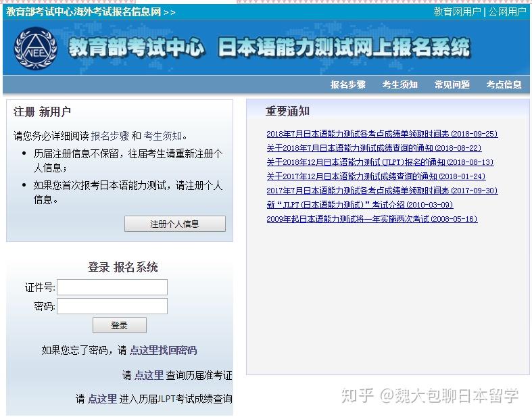Open the 考生须知 menu item
Viewport: 532px width, 417px height.
(x=400, y=84)
